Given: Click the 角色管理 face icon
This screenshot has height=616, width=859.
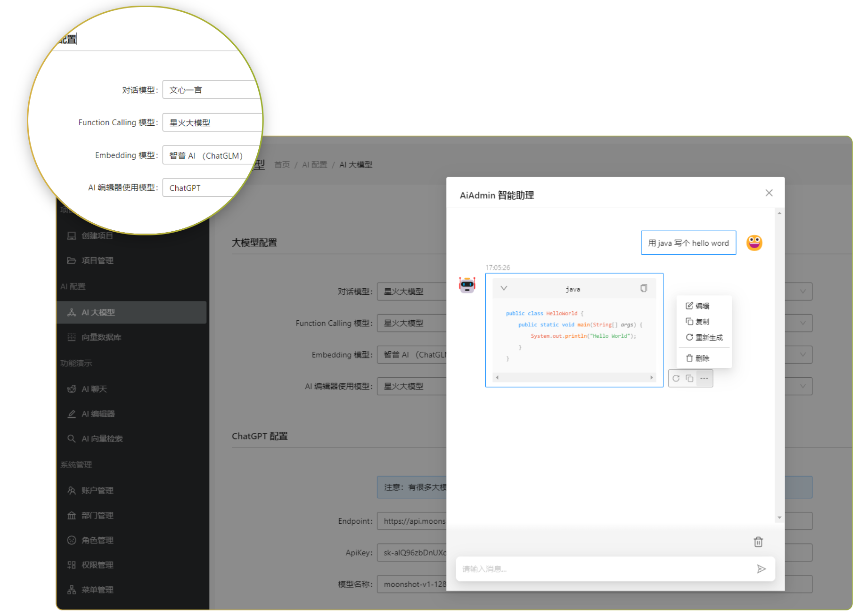Looking at the screenshot, I should click(x=72, y=540).
